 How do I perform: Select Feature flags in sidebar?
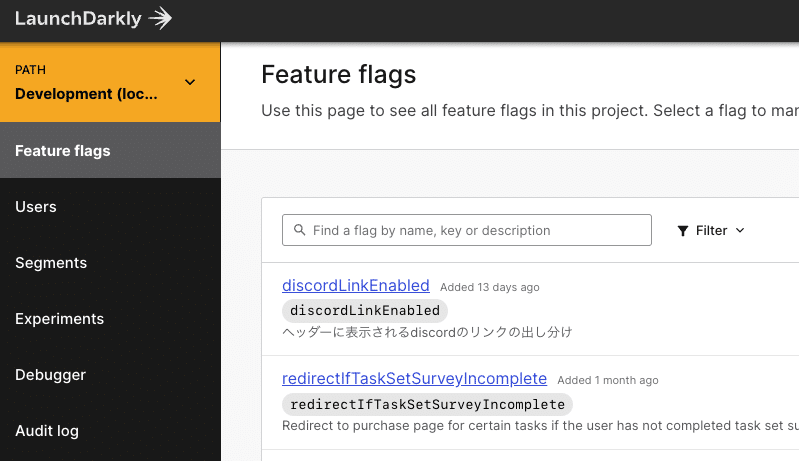(110, 150)
